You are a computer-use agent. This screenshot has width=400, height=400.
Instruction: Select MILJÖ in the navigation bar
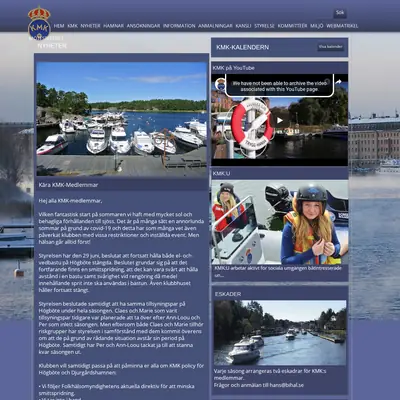click(317, 26)
